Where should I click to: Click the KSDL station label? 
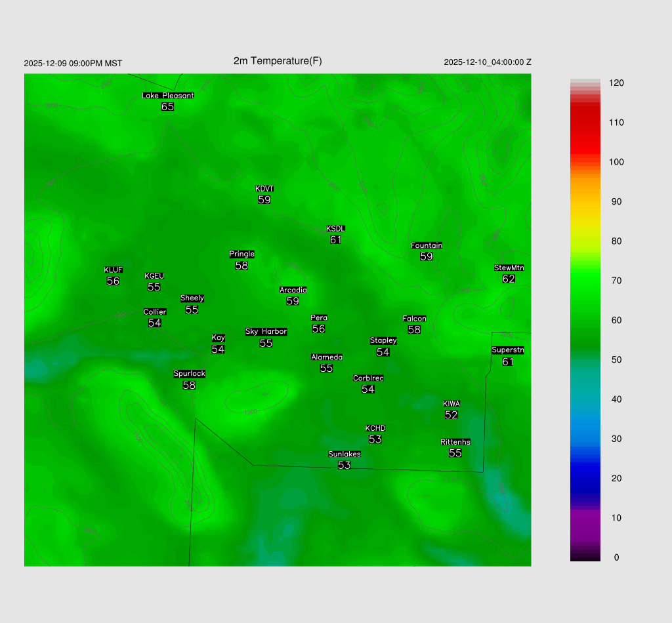(335, 229)
